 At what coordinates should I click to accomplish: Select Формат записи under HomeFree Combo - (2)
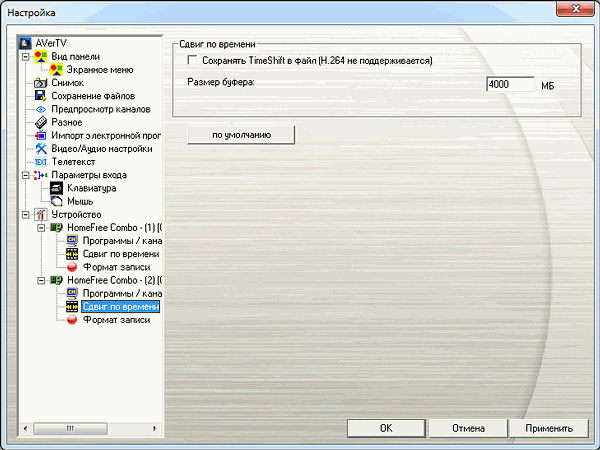tap(116, 320)
